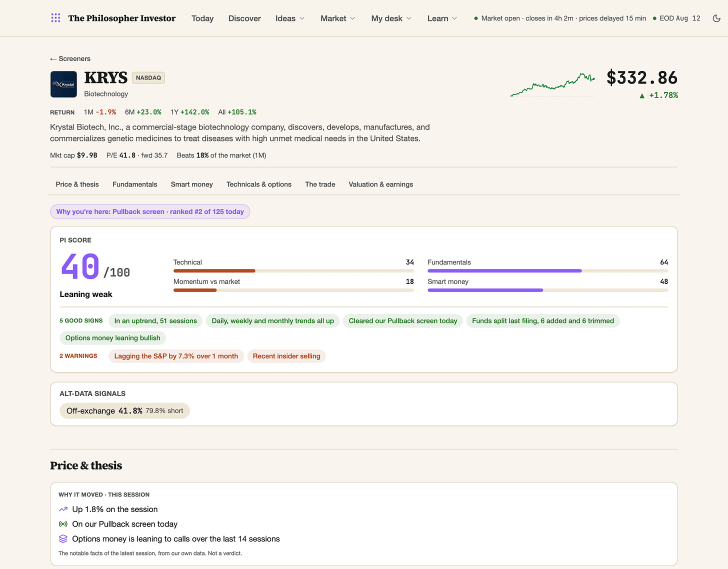The height and width of the screenshot is (569, 728).
Task: Expand the Ideas dropdown menu
Action: click(x=290, y=18)
